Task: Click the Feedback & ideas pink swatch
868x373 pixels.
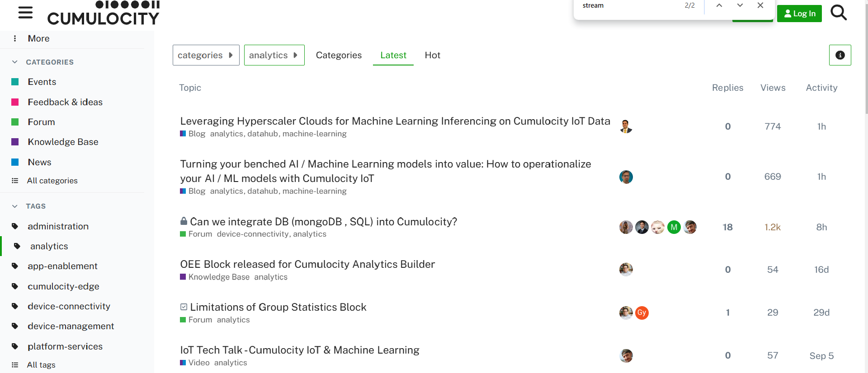Action: click(15, 102)
